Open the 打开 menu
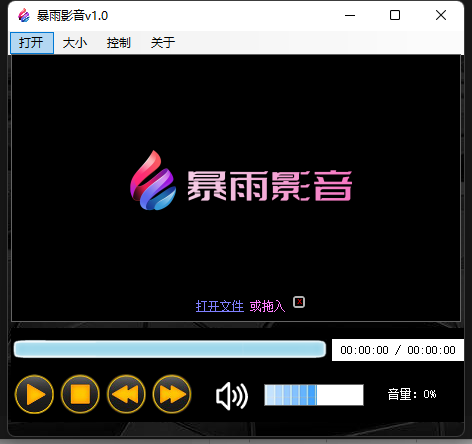Screen dimensions: 472x444 (32, 43)
